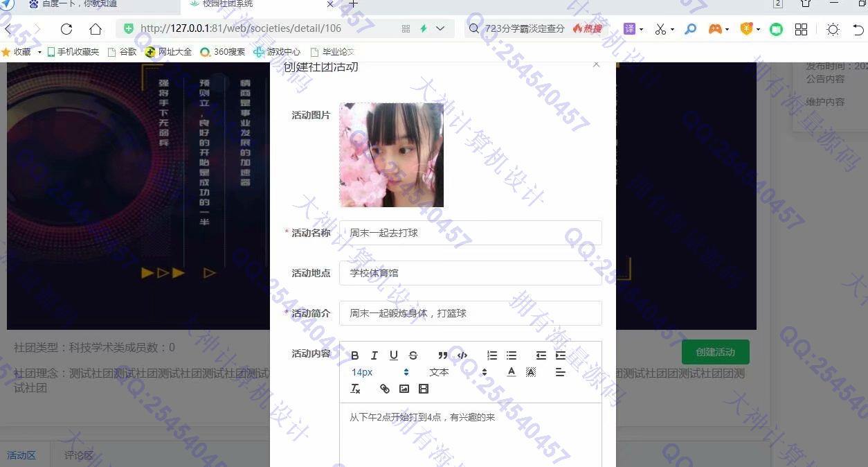Click the lightning speed mode icon
The image size is (868, 467).
click(x=424, y=28)
